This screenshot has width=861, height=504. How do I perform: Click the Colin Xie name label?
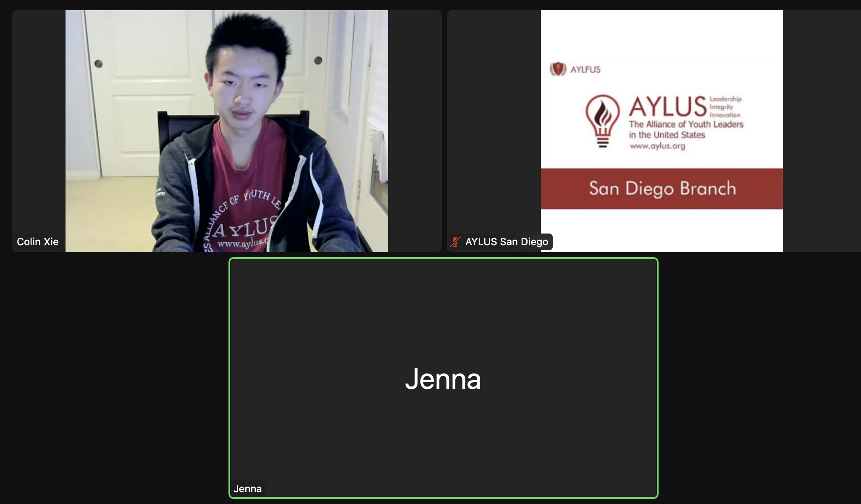(x=38, y=242)
